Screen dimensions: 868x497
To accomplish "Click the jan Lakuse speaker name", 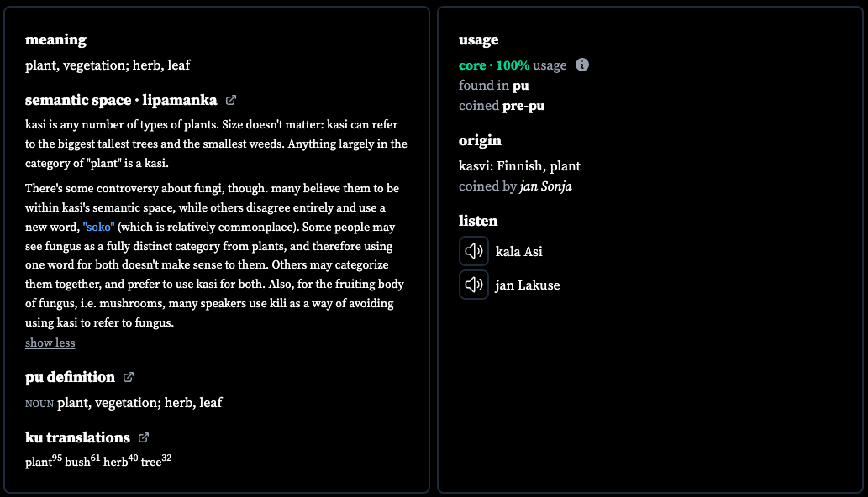I will (528, 285).
